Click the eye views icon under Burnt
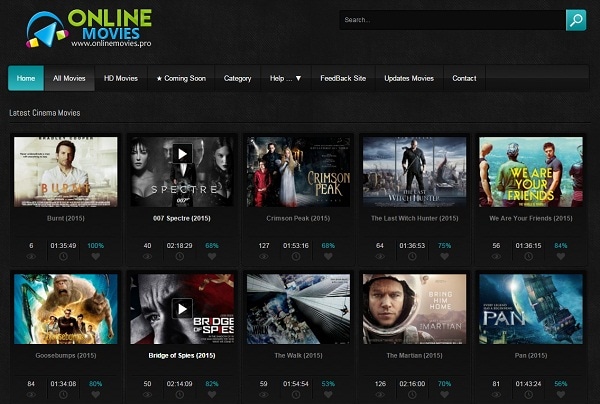 tap(31, 257)
